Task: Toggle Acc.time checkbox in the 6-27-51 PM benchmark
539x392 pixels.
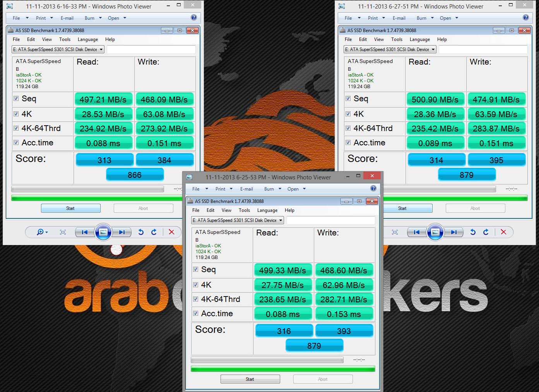Action: tap(348, 143)
